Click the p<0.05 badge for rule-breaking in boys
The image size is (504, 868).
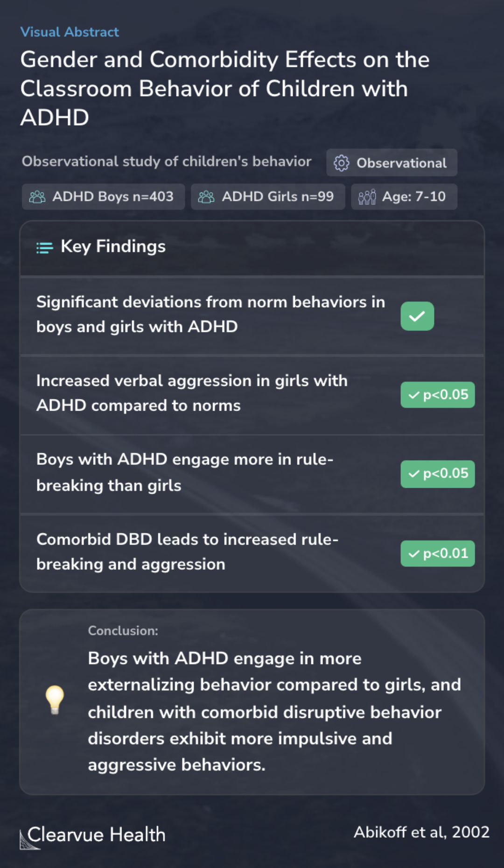point(438,474)
